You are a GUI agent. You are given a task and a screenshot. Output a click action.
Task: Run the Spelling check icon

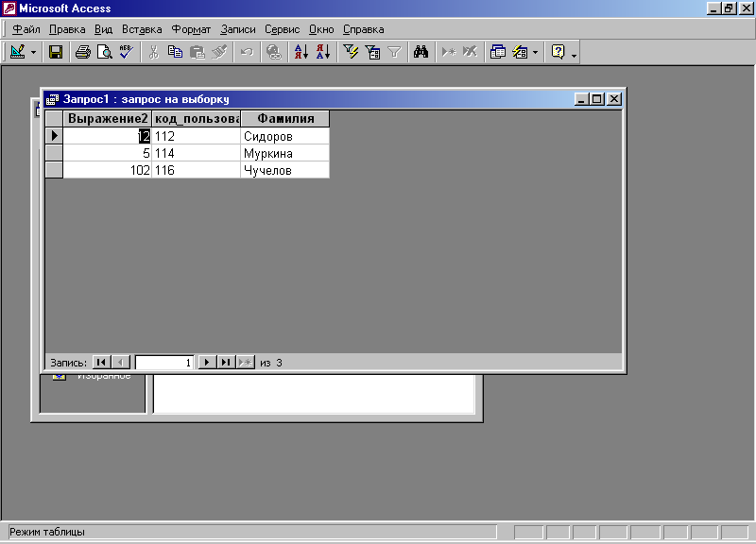point(127,52)
